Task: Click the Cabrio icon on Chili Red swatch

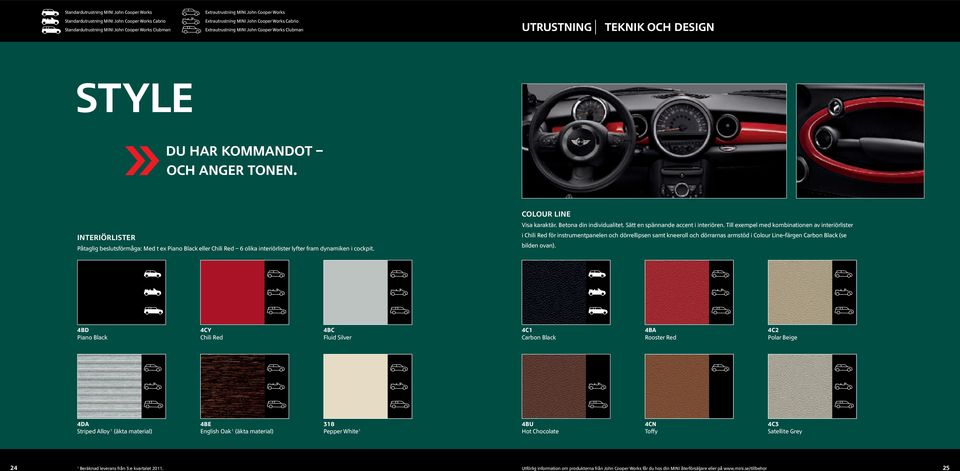Action: (276, 292)
